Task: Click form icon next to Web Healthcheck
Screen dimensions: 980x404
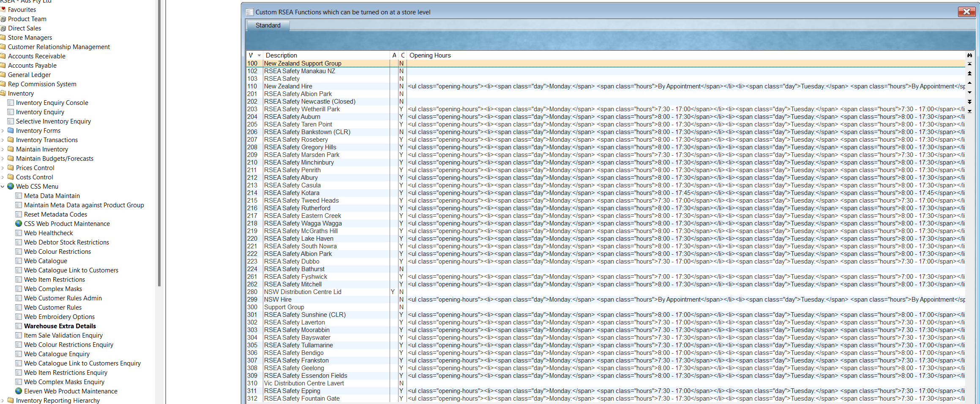Action: [19, 233]
